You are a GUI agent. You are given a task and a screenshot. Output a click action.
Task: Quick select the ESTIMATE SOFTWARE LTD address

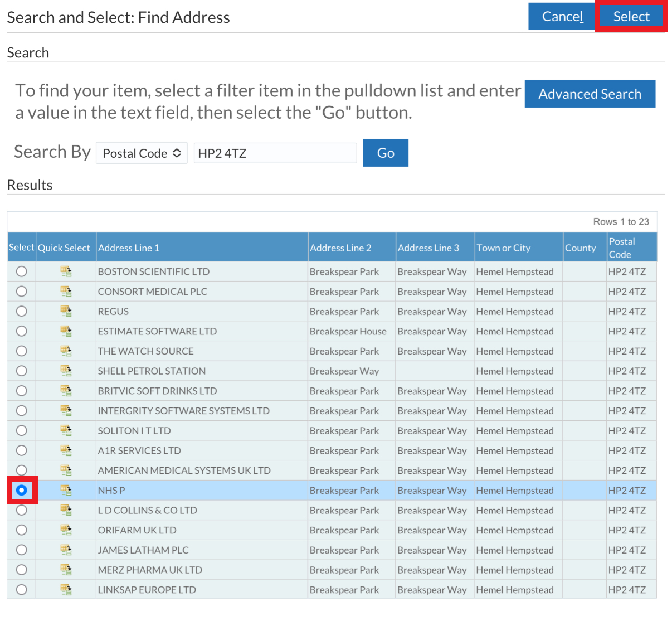pos(66,331)
